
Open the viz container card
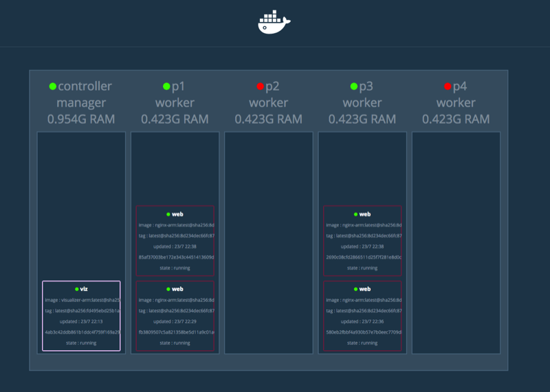point(81,316)
